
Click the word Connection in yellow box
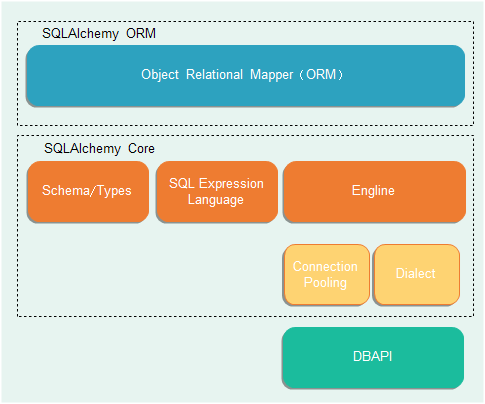325,266
